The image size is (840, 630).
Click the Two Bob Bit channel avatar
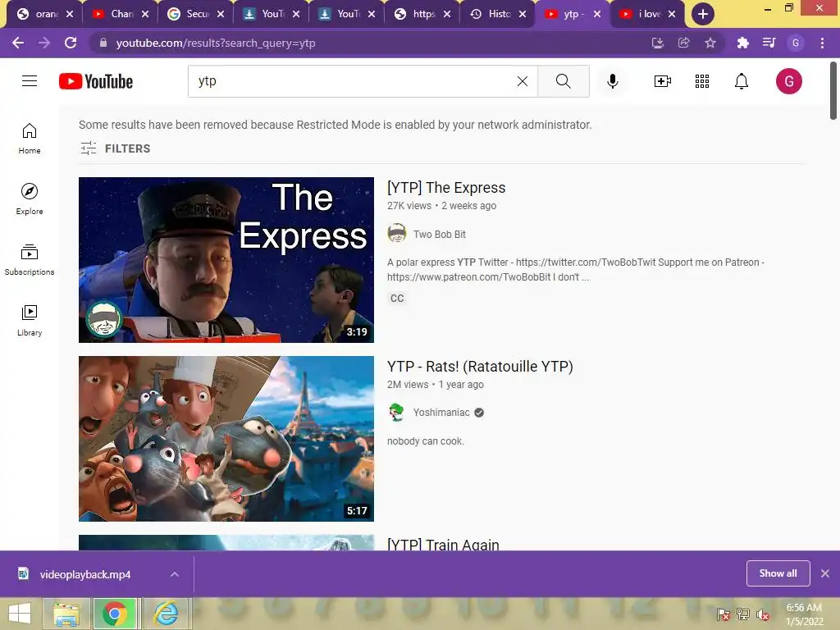[x=396, y=233]
